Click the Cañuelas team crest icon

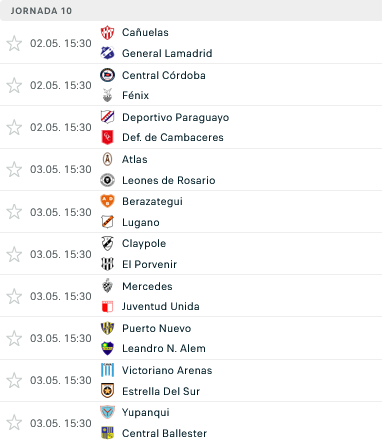(107, 33)
